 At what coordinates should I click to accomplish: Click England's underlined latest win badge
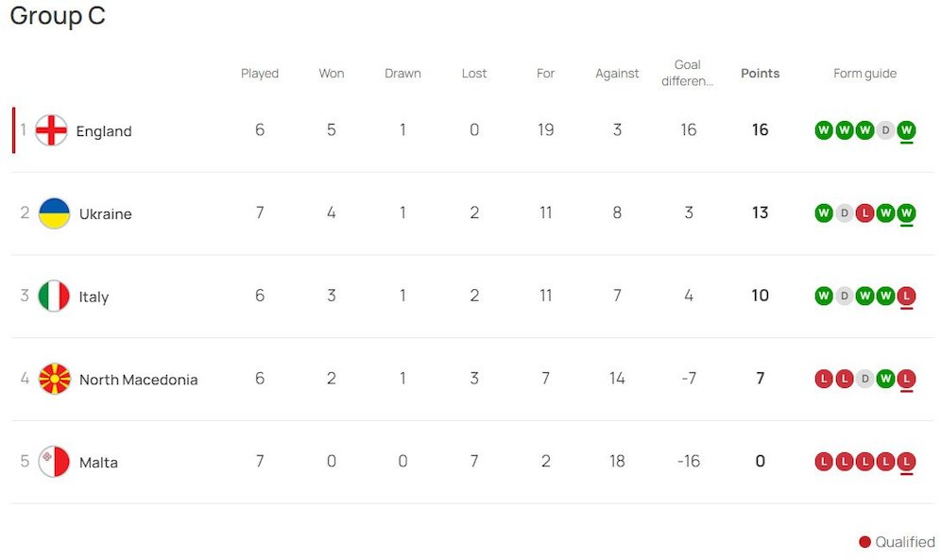(906, 130)
